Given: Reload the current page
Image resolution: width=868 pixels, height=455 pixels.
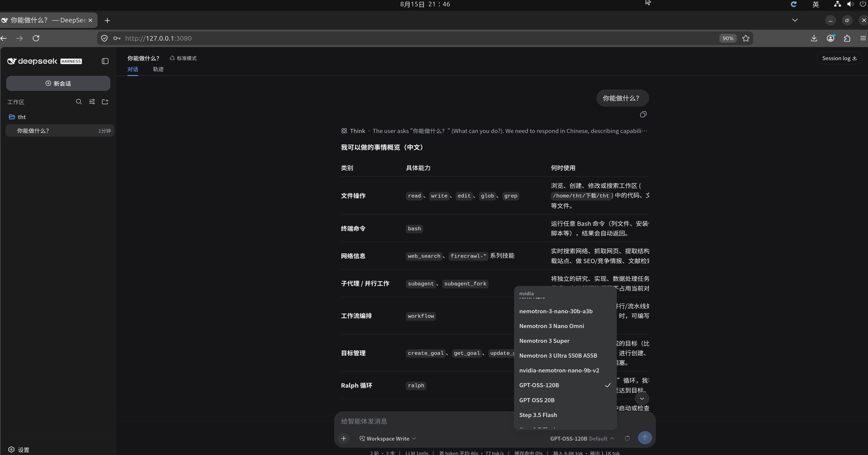Looking at the screenshot, I should tap(36, 38).
